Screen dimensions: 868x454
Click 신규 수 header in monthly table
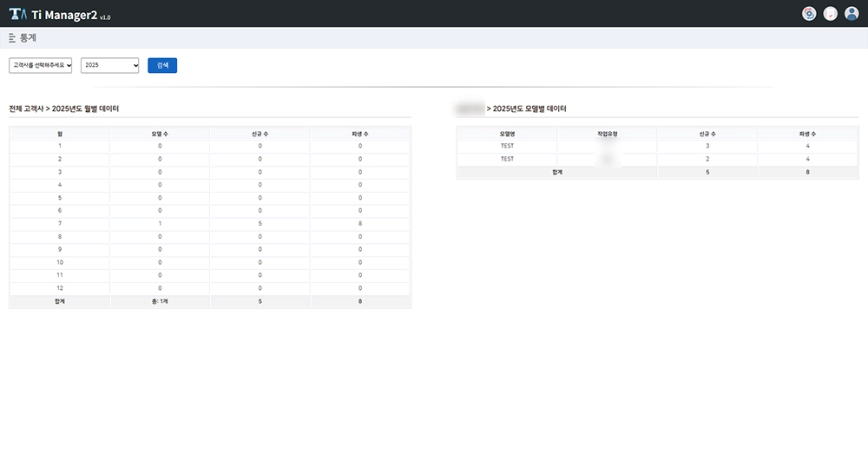[260, 134]
